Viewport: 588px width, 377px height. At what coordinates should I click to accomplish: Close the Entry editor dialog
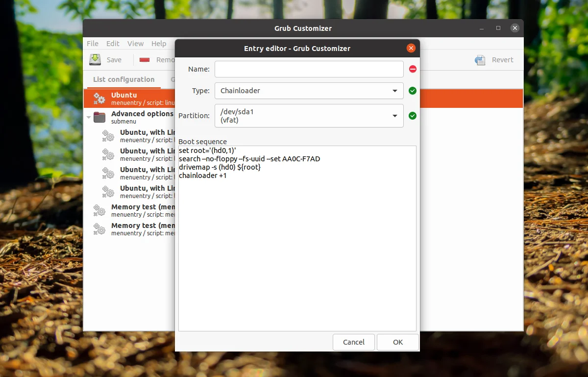pyautogui.click(x=411, y=48)
